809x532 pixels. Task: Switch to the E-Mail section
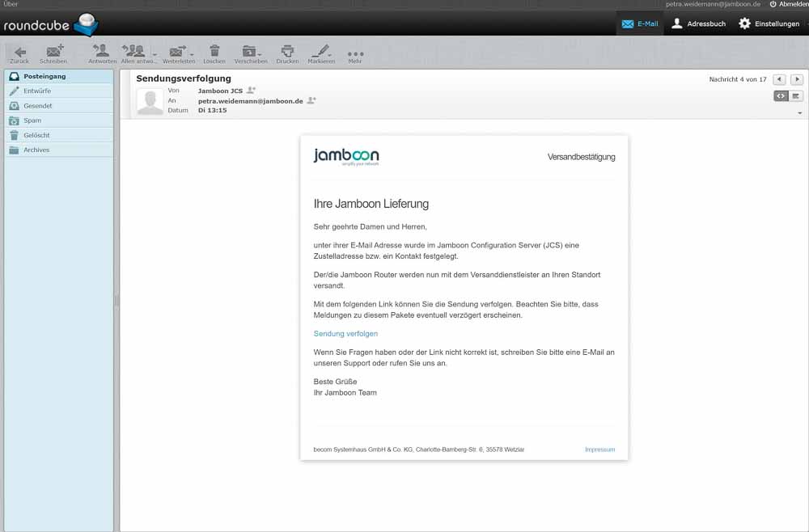[x=640, y=23]
